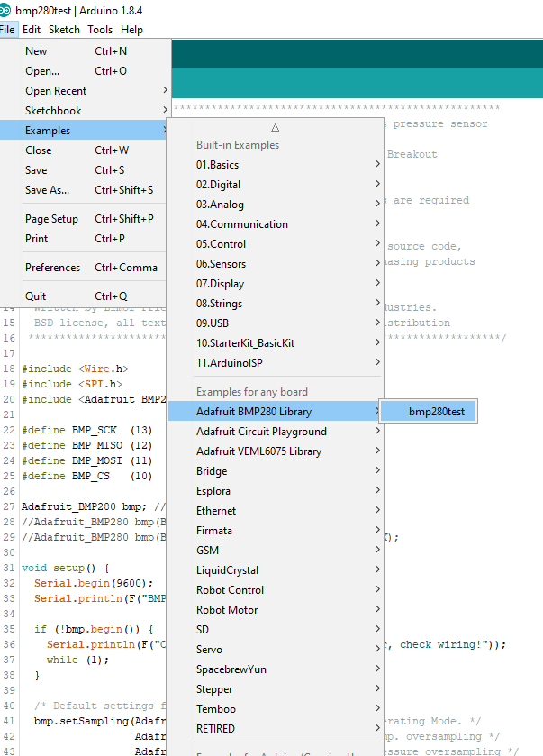
Task: Click the Serial.begin(9600); code line
Action: click(94, 583)
